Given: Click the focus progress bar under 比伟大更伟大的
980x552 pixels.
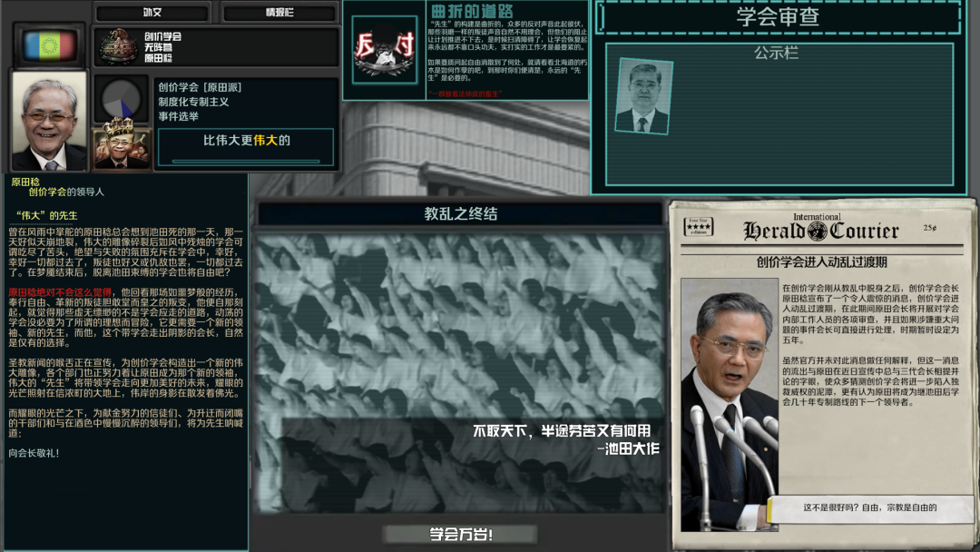Looking at the screenshot, I should 246,162.
